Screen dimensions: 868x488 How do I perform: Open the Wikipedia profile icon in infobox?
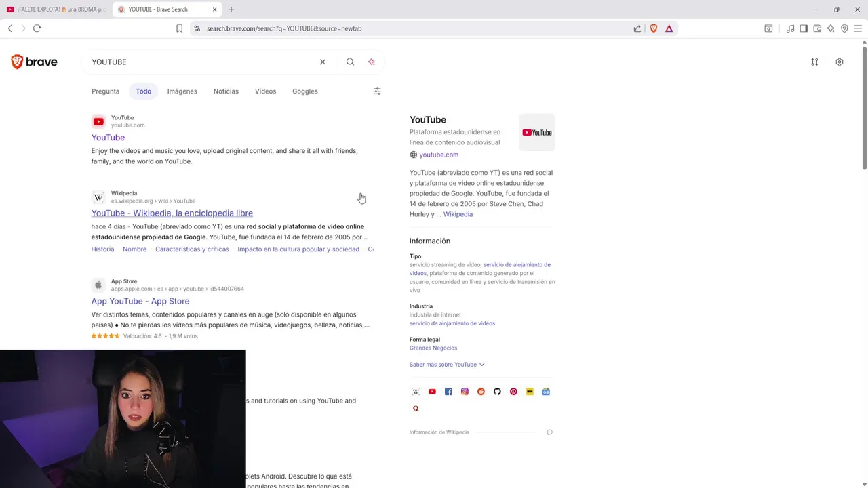(416, 392)
